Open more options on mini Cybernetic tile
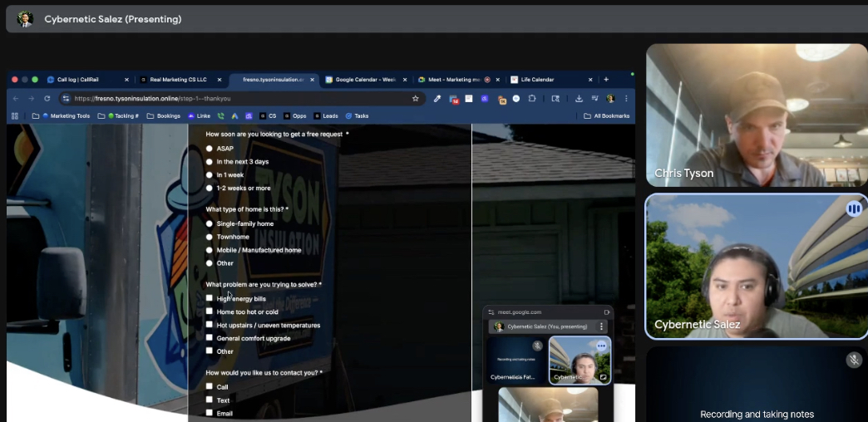Screen dimensions: 868x422 (x=601, y=346)
